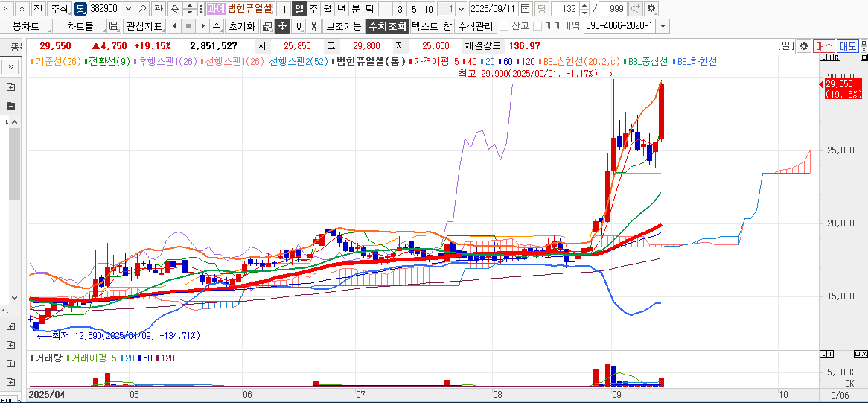Toggle the 수치조회 data view button
The image size is (868, 403).
pyautogui.click(x=387, y=26)
